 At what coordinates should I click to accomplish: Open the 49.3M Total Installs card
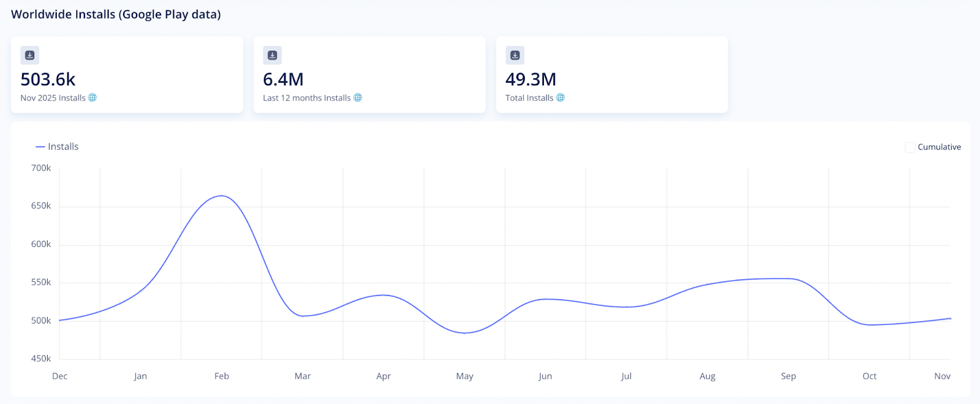(x=612, y=75)
